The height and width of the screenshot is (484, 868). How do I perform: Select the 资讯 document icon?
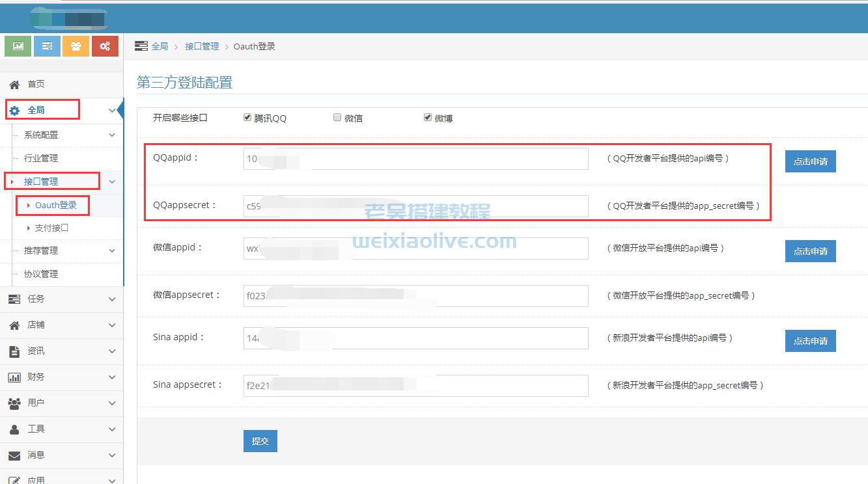point(15,351)
